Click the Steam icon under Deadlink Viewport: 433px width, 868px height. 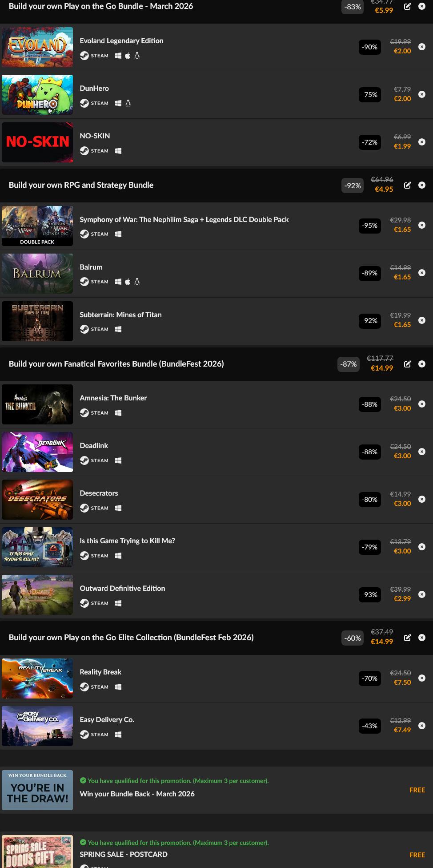coord(84,460)
